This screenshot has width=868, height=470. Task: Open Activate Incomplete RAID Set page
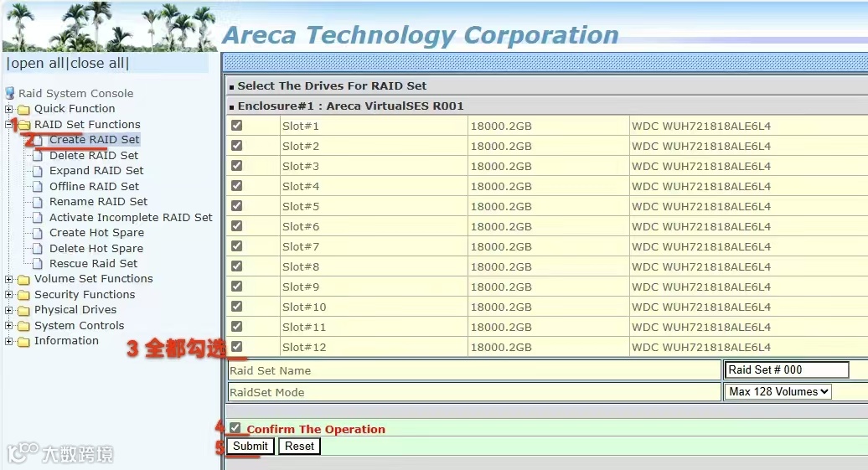pos(131,218)
